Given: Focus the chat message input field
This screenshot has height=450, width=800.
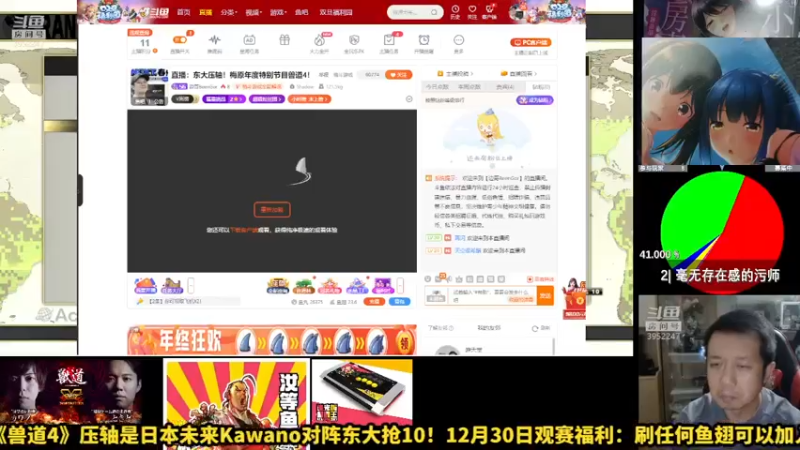Looking at the screenshot, I should coord(492,296).
